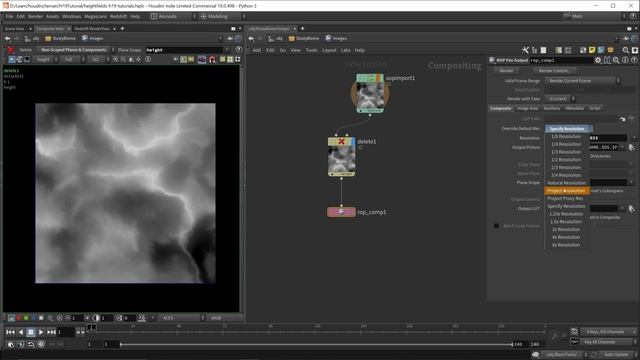Switch to the Composite View tab
This screenshot has height=360, width=640.
(x=50, y=29)
